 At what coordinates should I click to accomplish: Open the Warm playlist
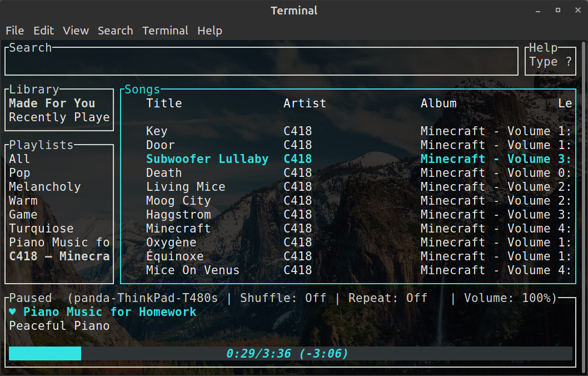point(23,201)
